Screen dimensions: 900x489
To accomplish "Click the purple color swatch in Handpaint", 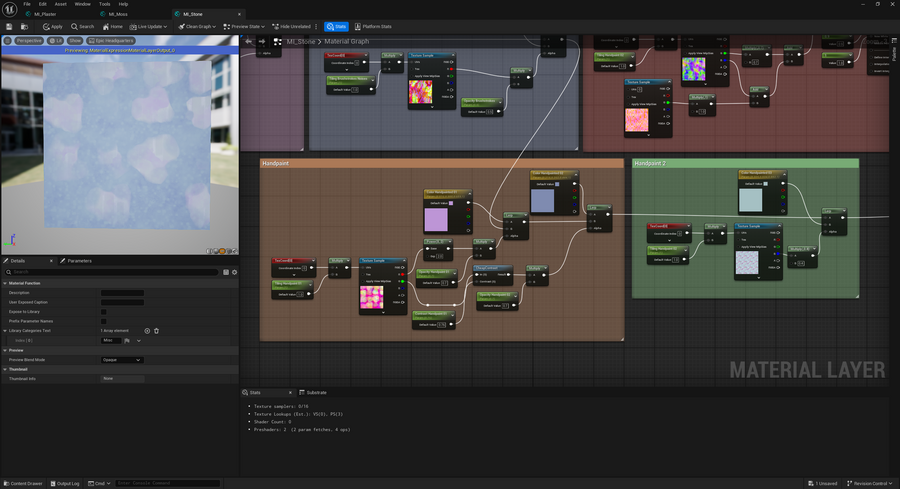I will click(437, 219).
